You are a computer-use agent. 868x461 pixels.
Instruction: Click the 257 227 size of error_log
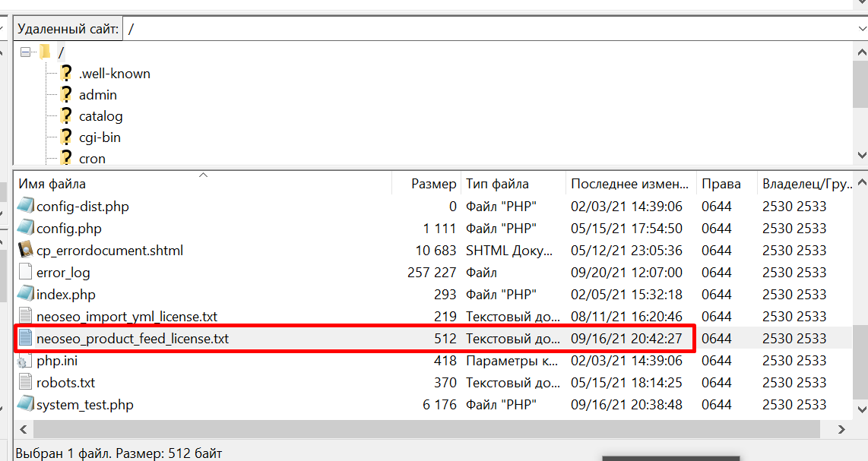pyautogui.click(x=432, y=273)
